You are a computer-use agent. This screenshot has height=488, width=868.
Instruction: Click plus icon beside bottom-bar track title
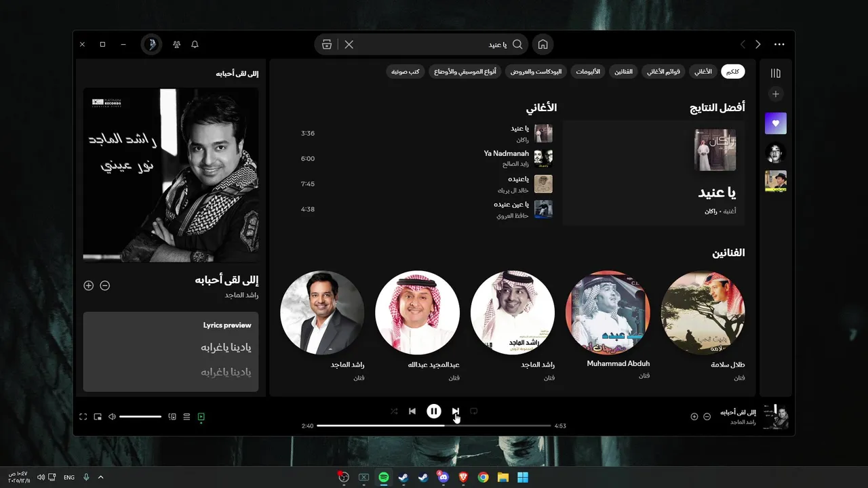coord(694,416)
